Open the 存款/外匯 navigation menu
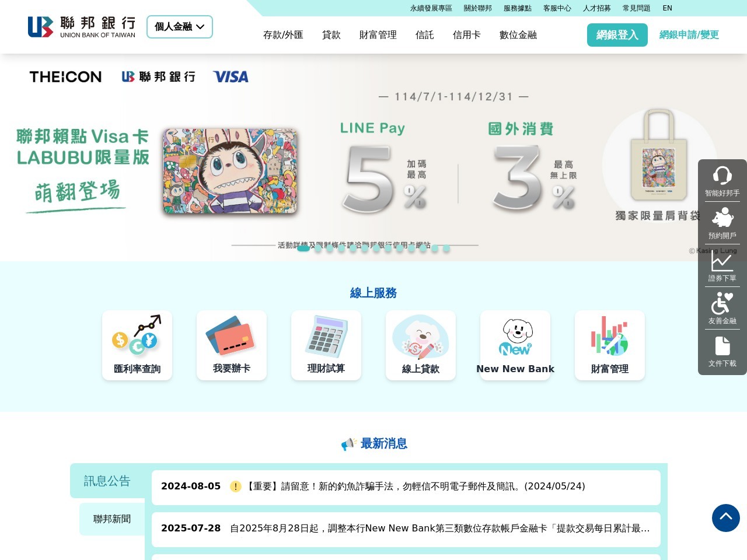The image size is (747, 560). point(283,35)
